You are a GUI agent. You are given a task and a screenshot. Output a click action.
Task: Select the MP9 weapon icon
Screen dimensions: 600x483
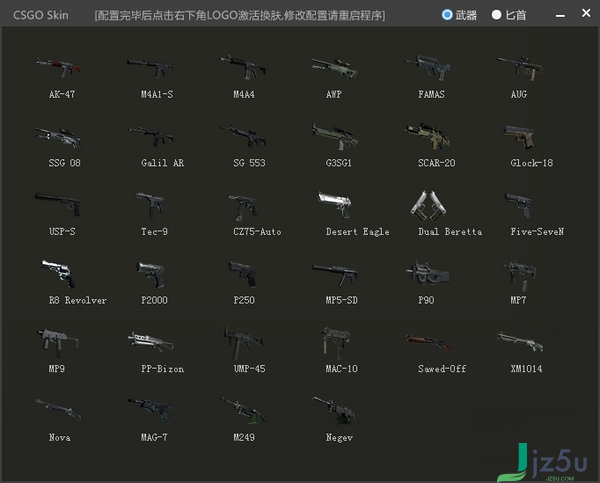[58, 342]
